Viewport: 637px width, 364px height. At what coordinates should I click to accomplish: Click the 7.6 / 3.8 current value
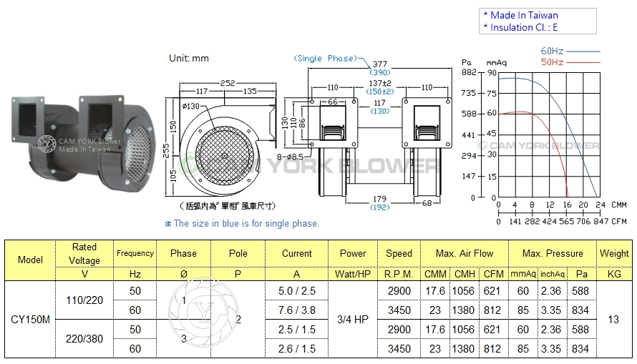coord(296,310)
